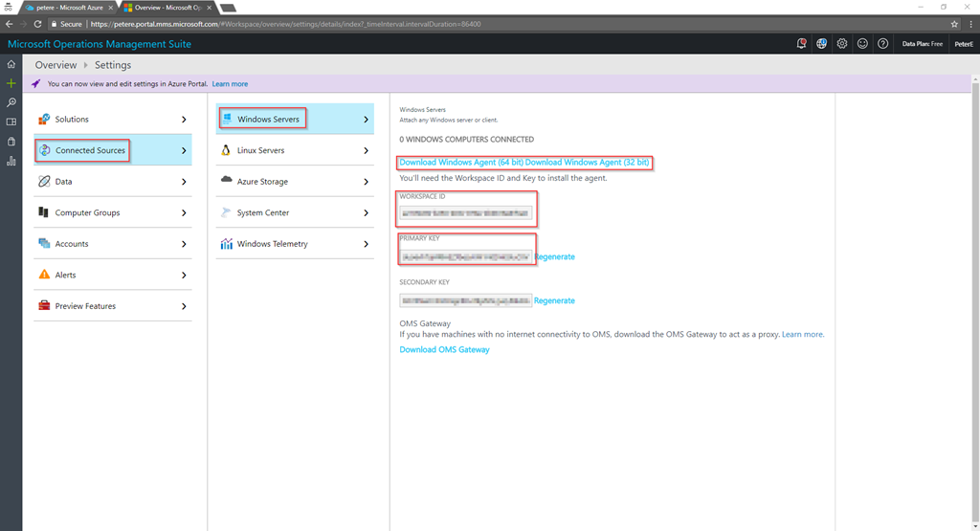Expand the Solutions chevron arrow
This screenshot has height=531, width=980.
(184, 120)
